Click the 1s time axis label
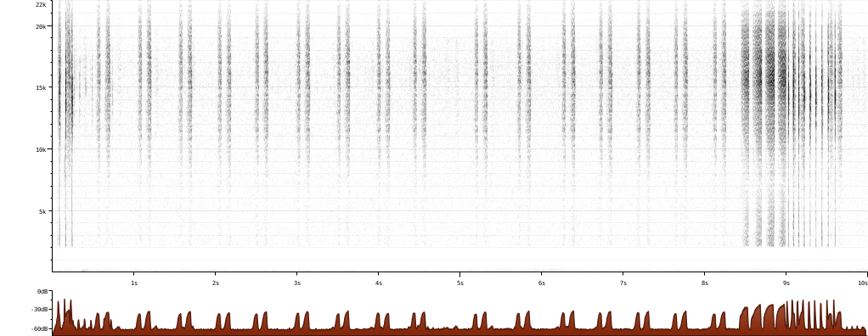Image resolution: width=868 pixels, height=336 pixels. 134,283
